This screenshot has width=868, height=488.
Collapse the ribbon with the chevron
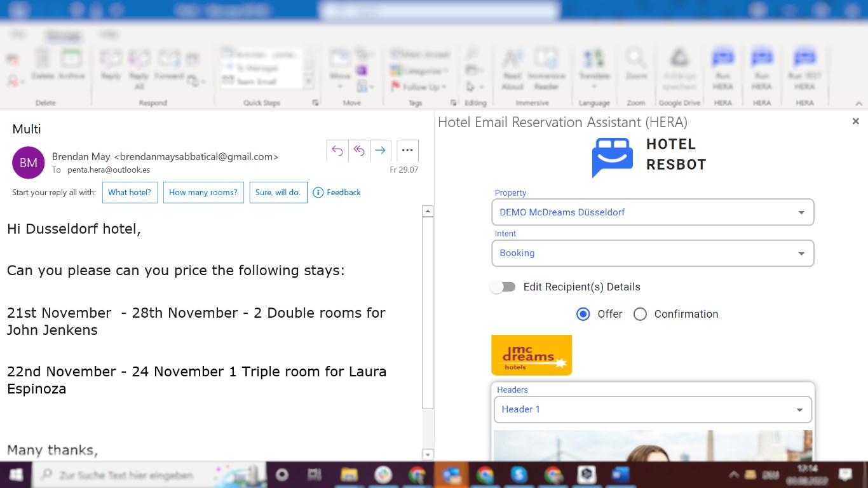(x=859, y=104)
